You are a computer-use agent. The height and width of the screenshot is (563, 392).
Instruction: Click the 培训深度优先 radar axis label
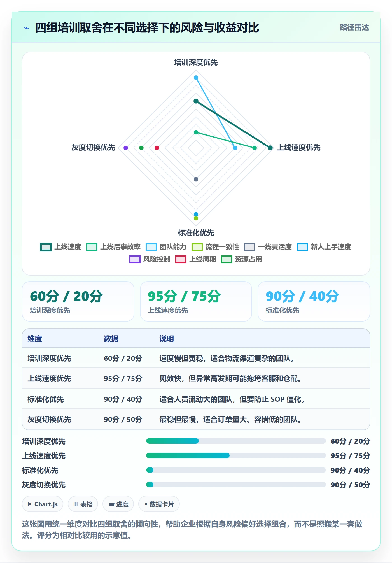pyautogui.click(x=196, y=62)
